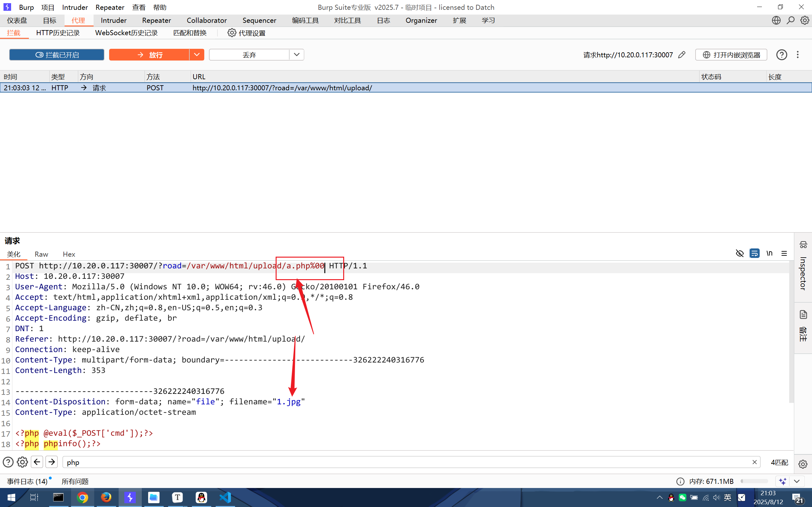Expand the AI panel chevron at bottom right
The image size is (812, 507).
pos(797,481)
